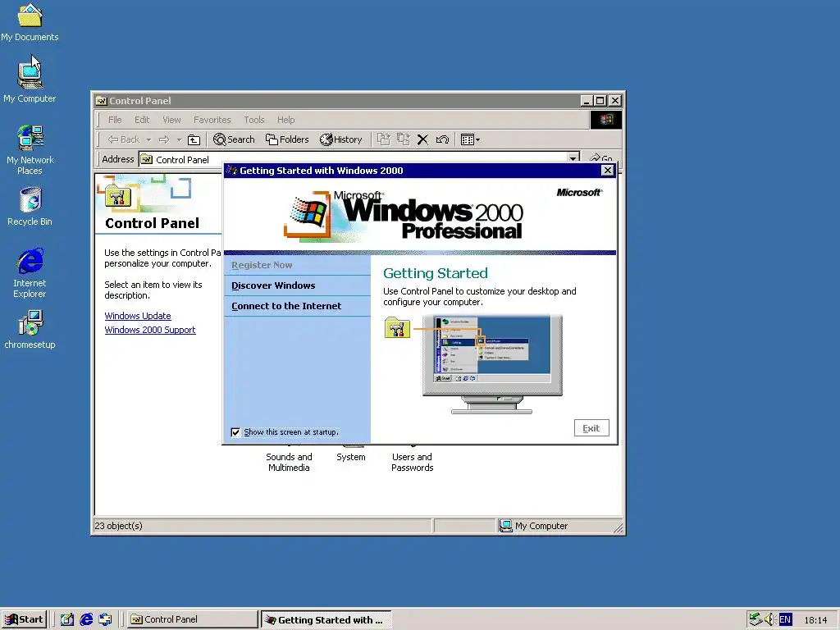Open the File menu in Control Panel

coord(115,120)
